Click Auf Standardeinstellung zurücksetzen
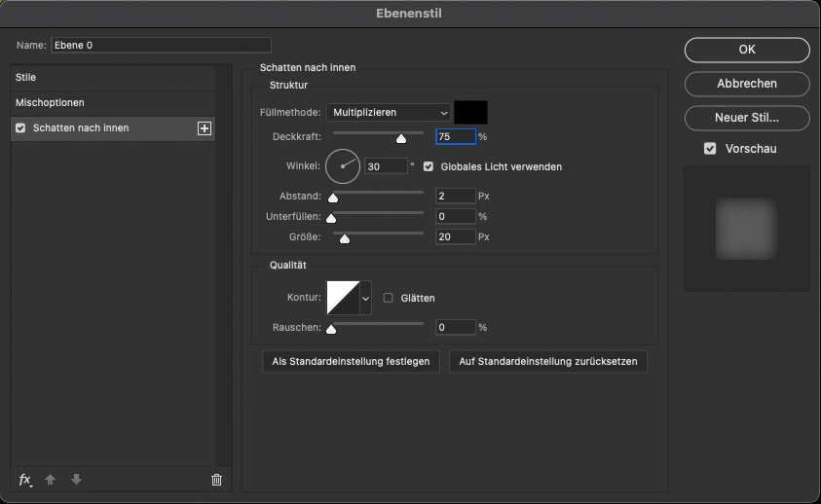 (x=548, y=362)
